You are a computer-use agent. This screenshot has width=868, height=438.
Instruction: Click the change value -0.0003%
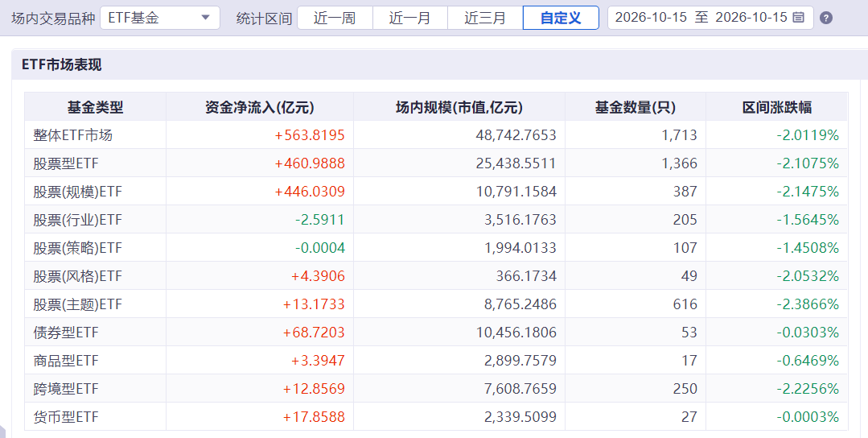tap(808, 418)
